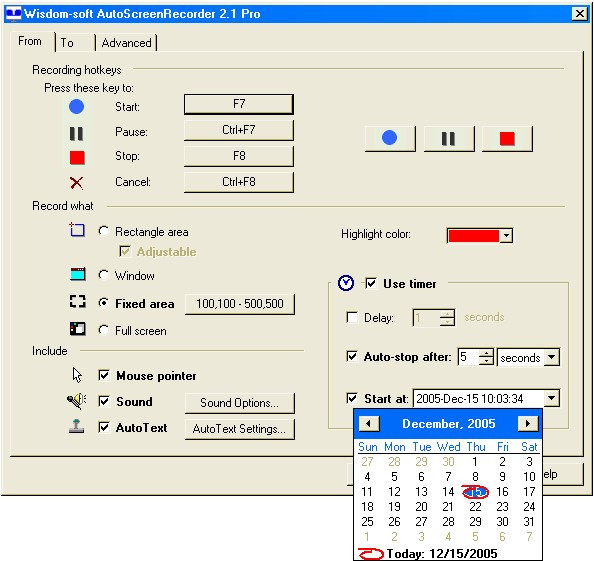Viewport: 594px width, 561px height.
Task: Click the blue record button in the control panel
Action: (390, 138)
